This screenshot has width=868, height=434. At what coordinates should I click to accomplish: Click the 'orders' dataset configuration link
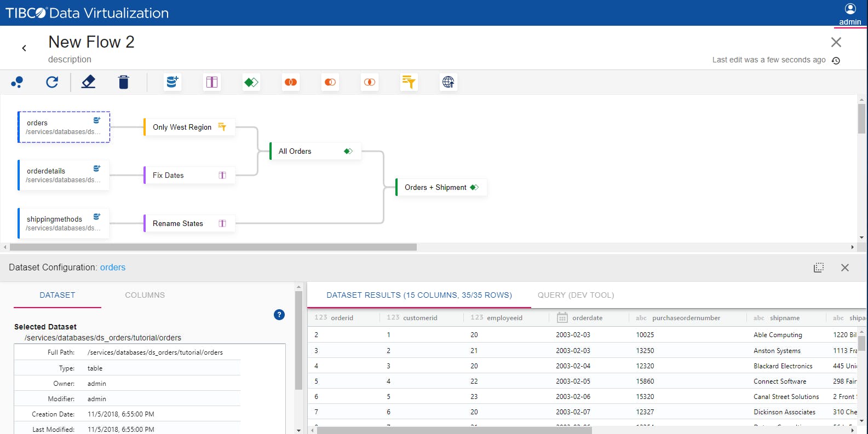[x=113, y=267]
